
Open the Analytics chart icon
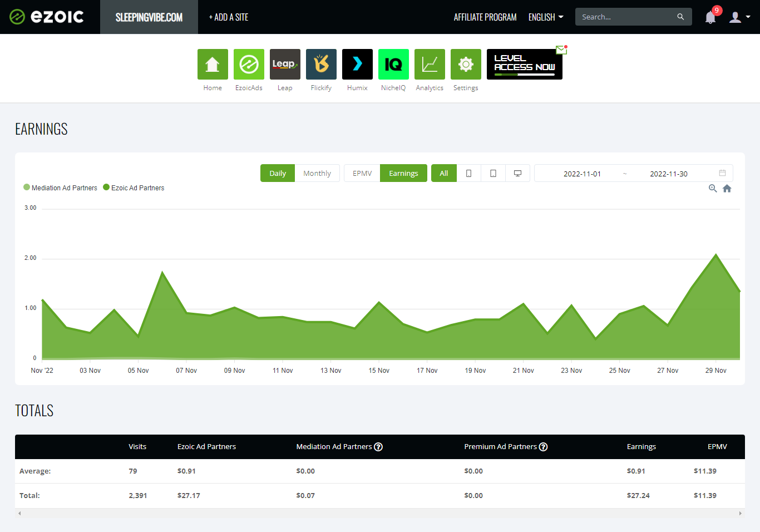pos(430,64)
